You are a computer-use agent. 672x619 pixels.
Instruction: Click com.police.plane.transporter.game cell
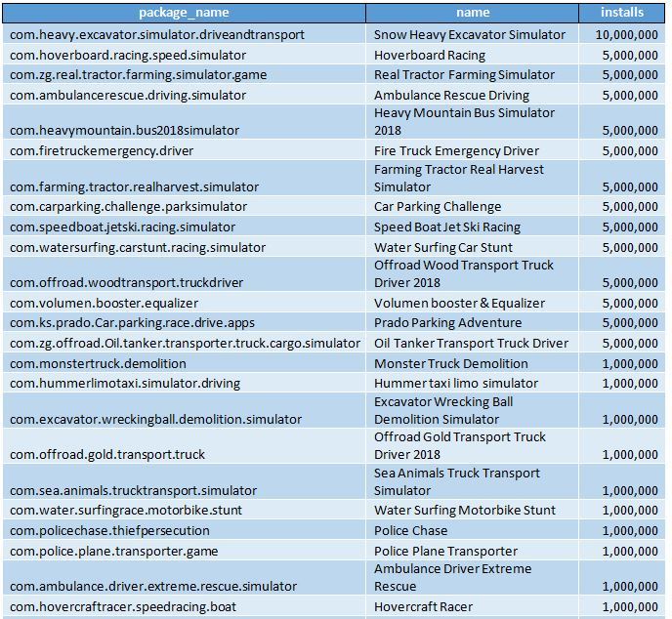pos(184,551)
